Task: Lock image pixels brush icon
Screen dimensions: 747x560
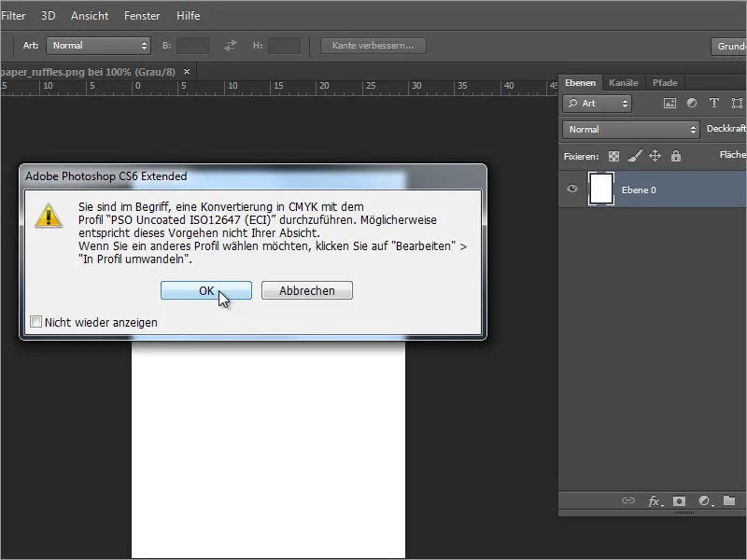Action: (635, 156)
